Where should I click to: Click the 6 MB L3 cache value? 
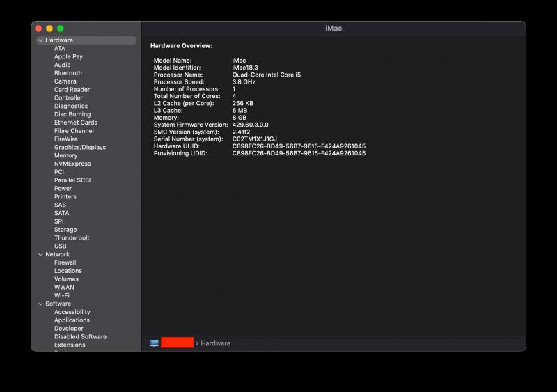[x=240, y=111]
